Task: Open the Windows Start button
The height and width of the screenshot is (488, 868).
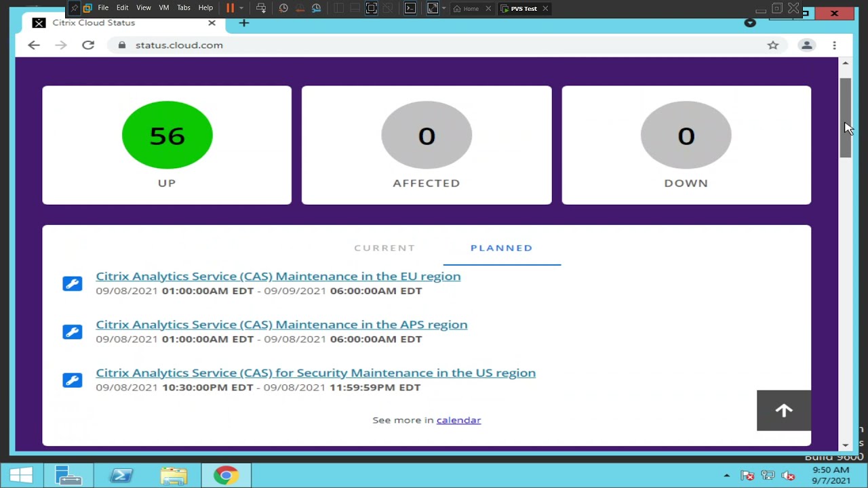Action: click(20, 476)
